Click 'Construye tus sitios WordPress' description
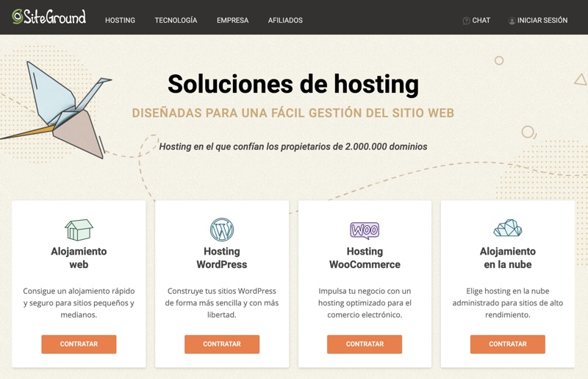588x379 pixels. pyautogui.click(x=222, y=302)
